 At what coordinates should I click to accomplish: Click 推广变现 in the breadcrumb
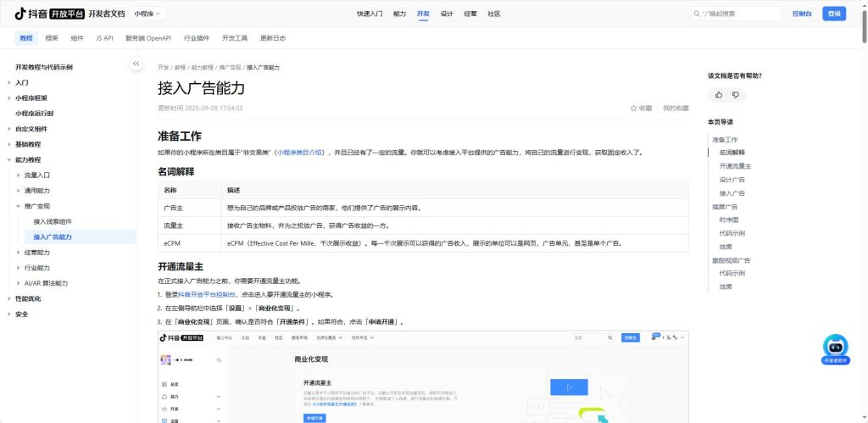(230, 68)
